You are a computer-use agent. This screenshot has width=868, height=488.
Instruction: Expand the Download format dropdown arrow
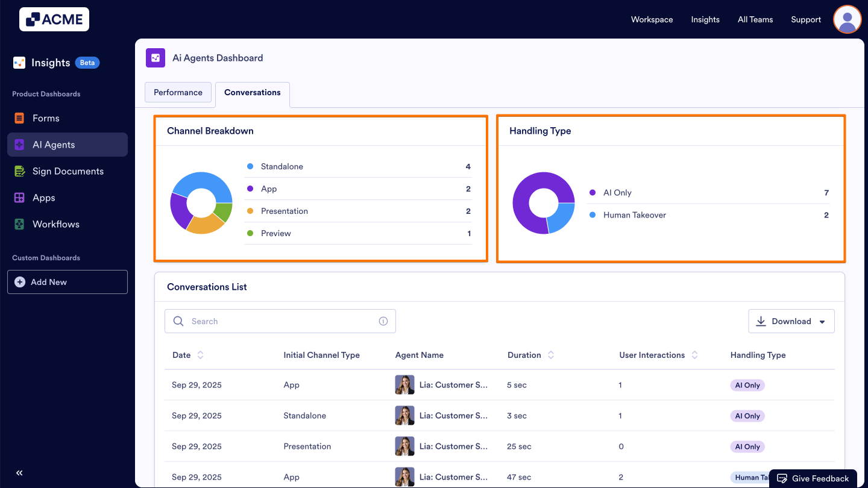click(x=822, y=321)
